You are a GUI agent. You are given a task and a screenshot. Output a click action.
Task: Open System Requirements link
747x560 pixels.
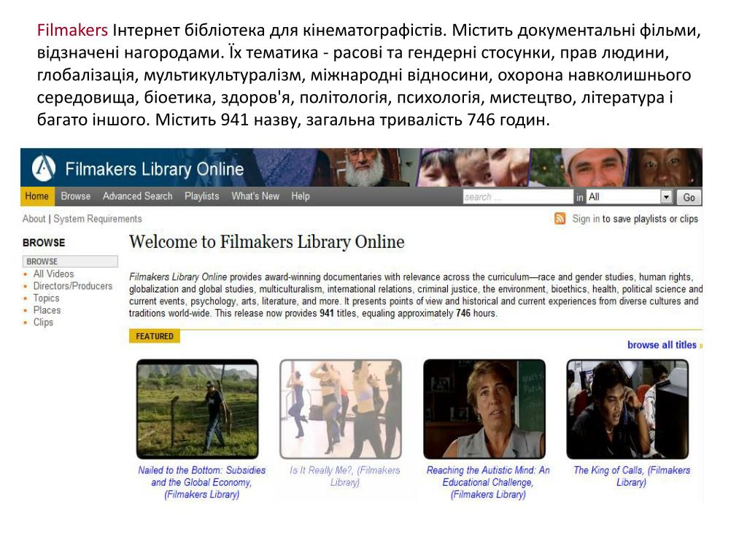[x=98, y=219]
